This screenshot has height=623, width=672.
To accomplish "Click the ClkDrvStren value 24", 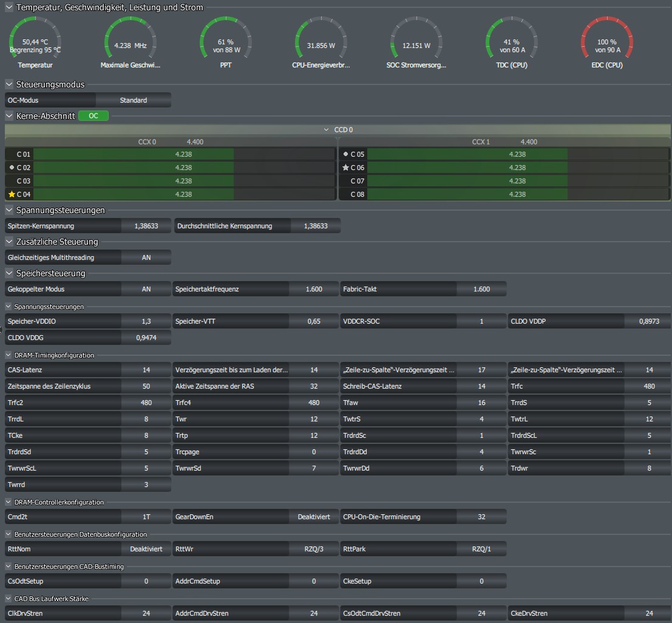I will 146,613.
